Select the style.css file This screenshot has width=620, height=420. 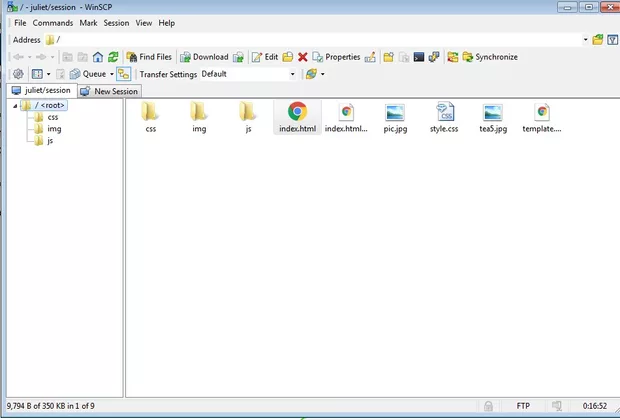click(444, 118)
